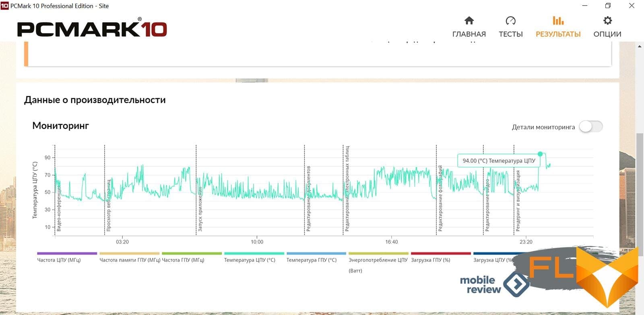Click the Данные о производительности heading
Screen dimensions: 644x315
click(95, 100)
